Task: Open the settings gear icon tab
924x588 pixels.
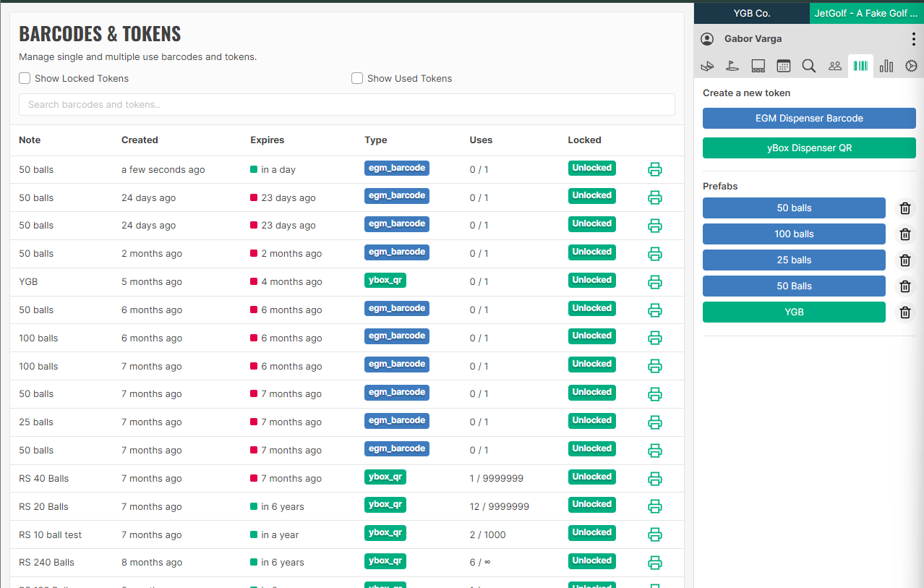Action: pos(911,66)
